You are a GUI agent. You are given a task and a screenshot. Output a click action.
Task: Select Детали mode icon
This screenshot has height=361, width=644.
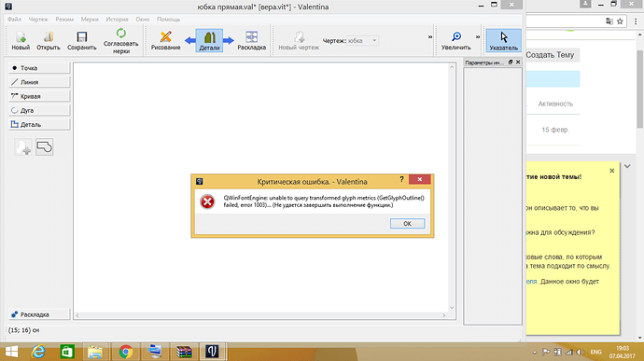(209, 40)
